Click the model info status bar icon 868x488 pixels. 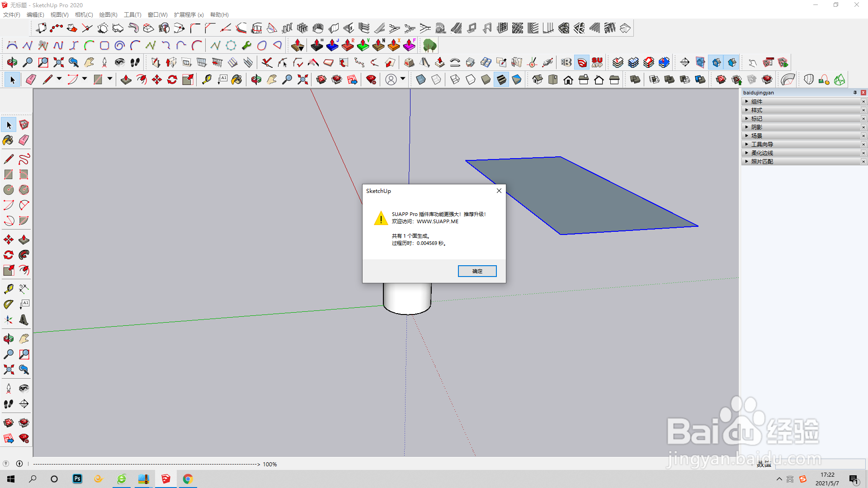click(x=19, y=464)
